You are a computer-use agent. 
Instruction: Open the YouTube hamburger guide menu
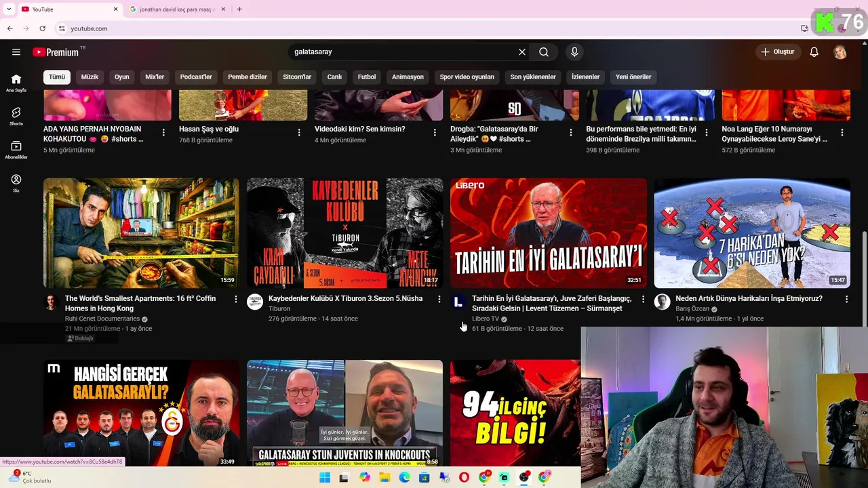[16, 52]
